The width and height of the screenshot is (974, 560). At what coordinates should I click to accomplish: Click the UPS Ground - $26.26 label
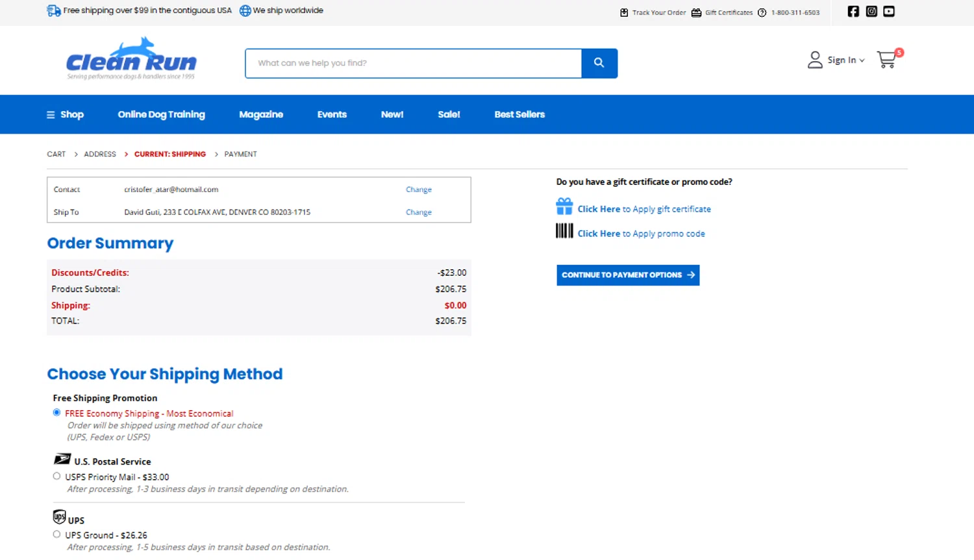point(106,535)
